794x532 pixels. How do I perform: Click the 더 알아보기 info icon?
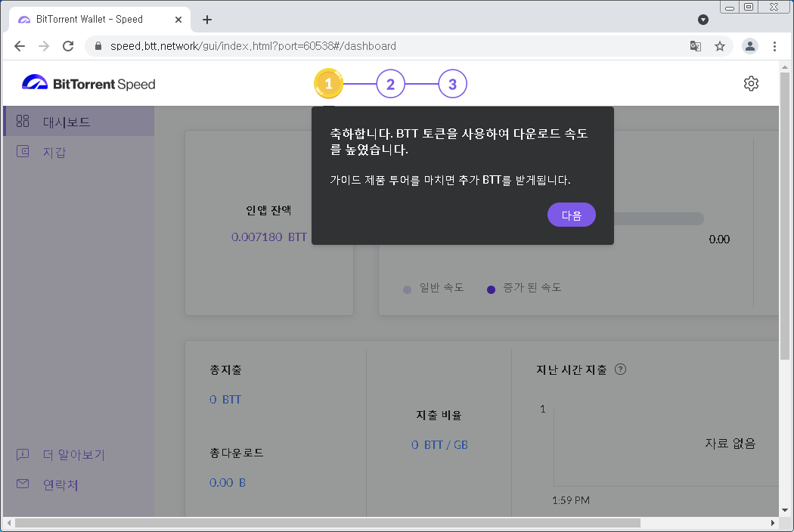pos(23,454)
